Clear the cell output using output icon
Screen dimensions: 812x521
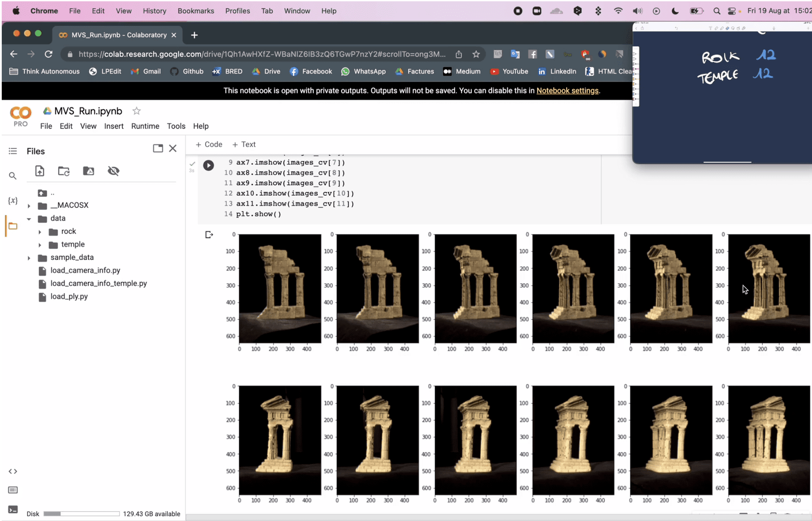[209, 235]
